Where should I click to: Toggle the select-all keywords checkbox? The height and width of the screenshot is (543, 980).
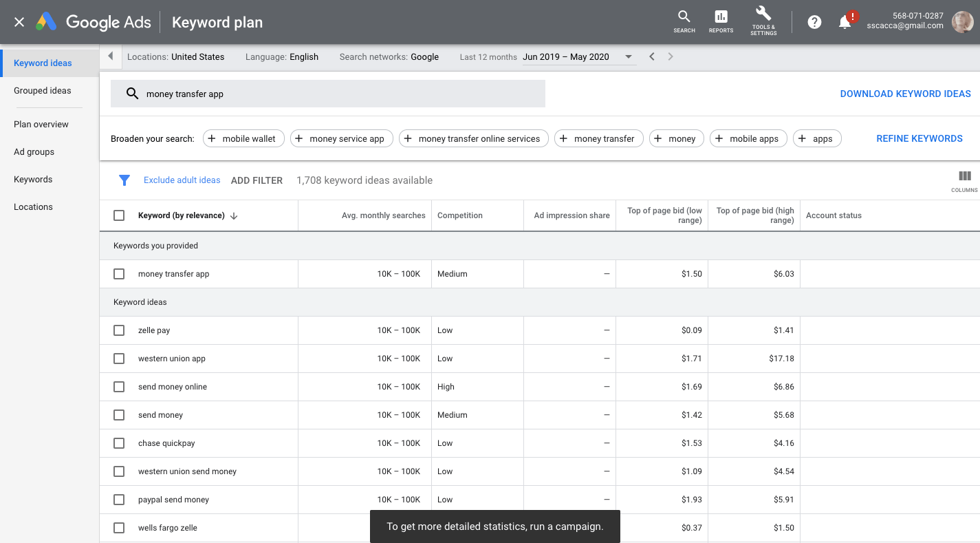pos(119,215)
